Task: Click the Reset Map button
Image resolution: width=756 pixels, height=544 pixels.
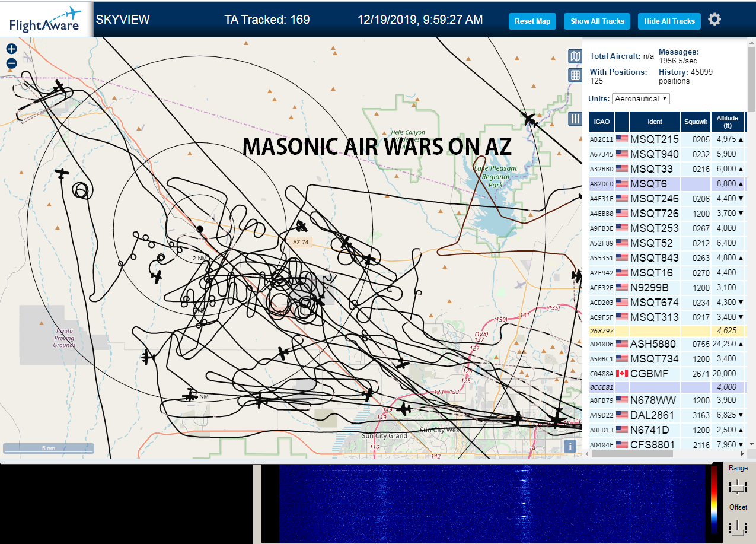Action: click(532, 21)
